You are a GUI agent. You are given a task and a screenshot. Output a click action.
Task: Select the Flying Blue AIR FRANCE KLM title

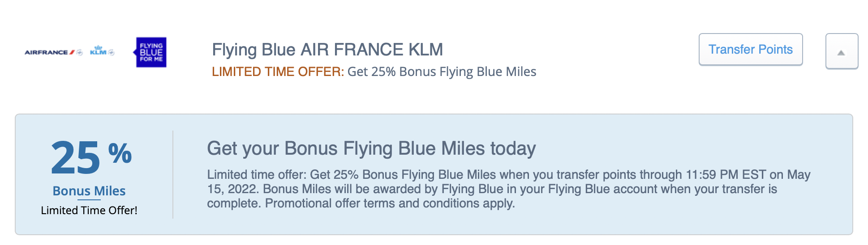tap(327, 50)
